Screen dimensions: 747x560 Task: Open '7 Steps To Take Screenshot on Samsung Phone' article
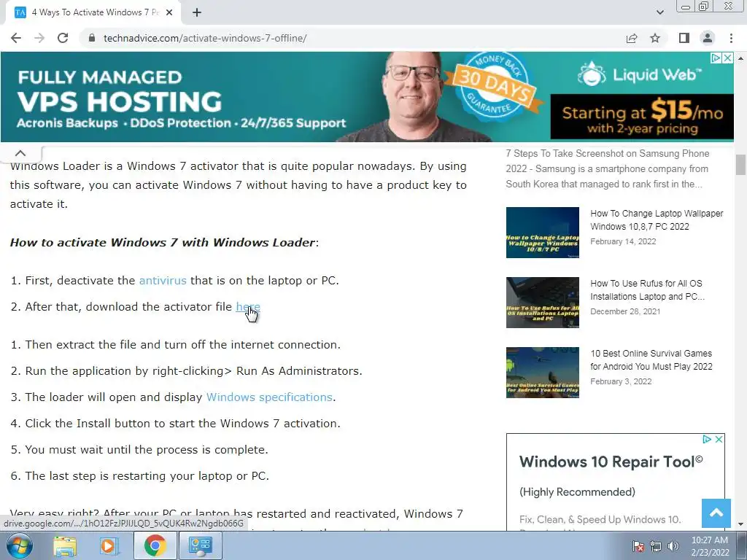tap(608, 153)
